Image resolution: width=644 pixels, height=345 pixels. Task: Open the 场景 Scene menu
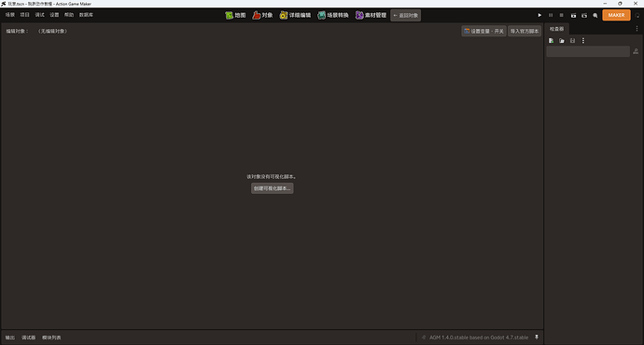(10, 15)
